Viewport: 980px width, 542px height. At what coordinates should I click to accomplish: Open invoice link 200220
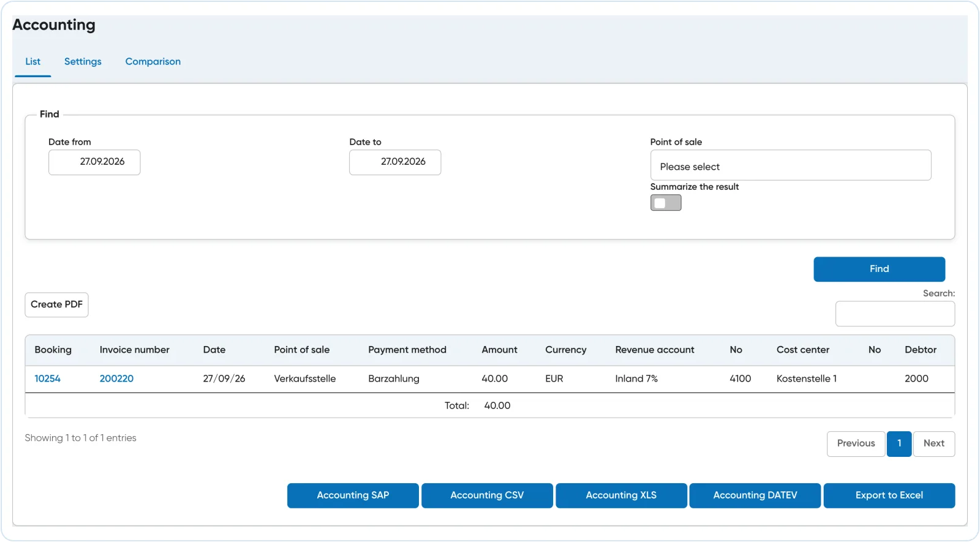[x=117, y=379]
